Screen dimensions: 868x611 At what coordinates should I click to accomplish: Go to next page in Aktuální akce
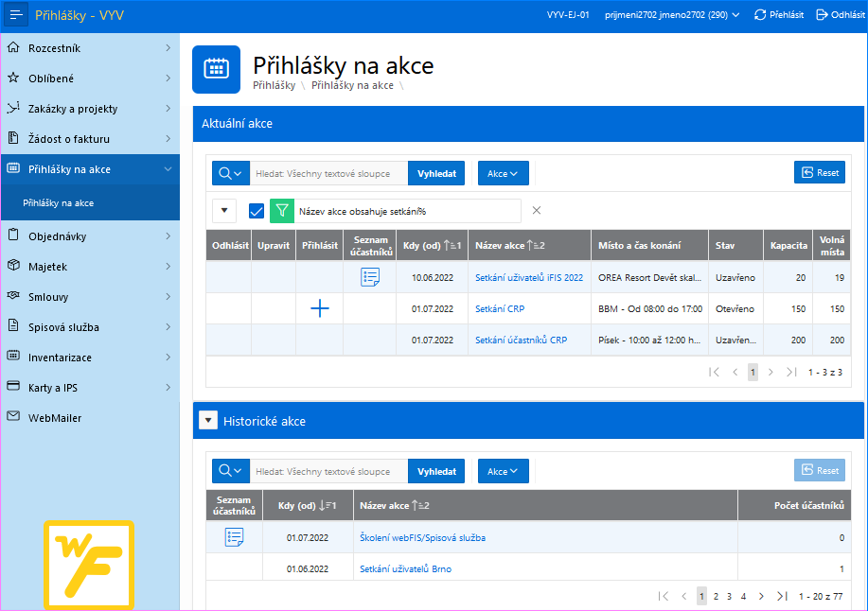(771, 372)
